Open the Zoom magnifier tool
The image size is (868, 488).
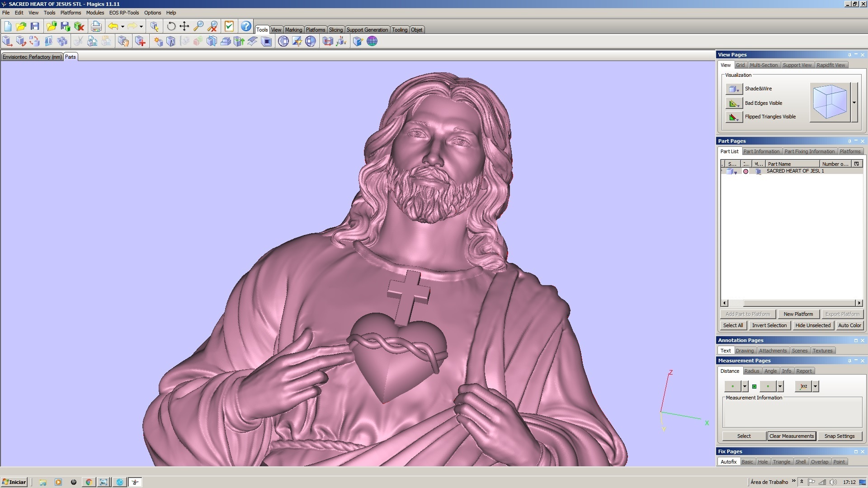[x=198, y=27]
